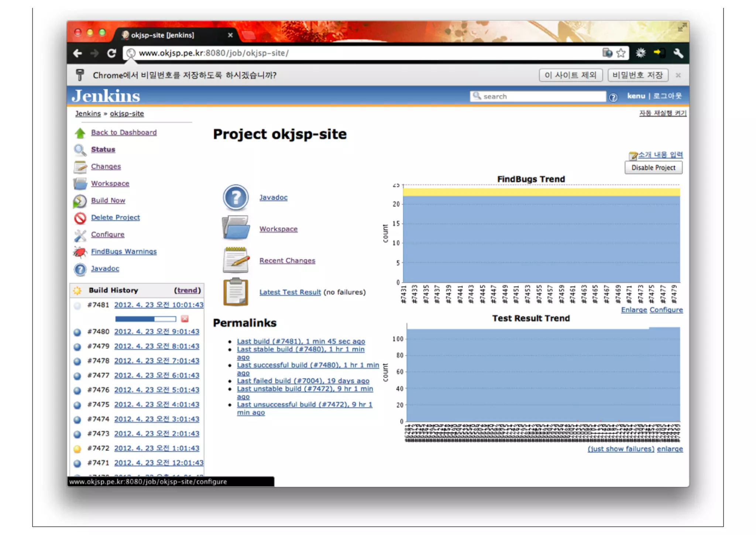
Task: Click the Disable Project button
Action: (653, 168)
